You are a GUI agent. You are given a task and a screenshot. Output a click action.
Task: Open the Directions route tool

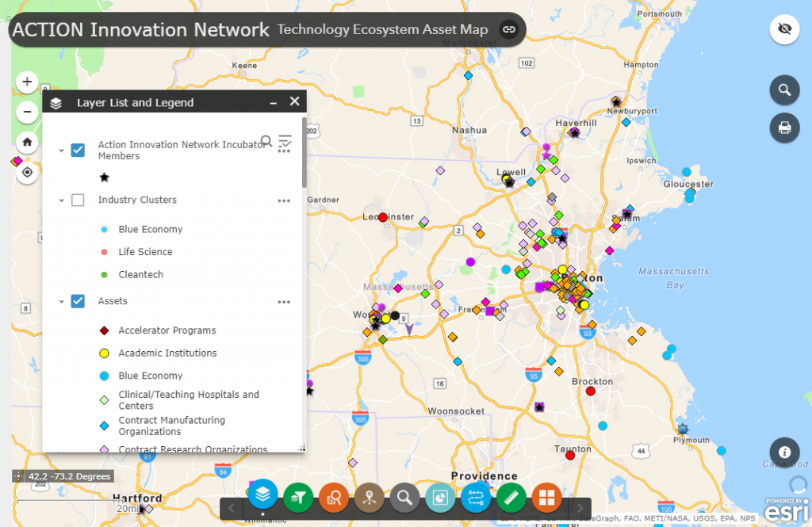point(476,498)
